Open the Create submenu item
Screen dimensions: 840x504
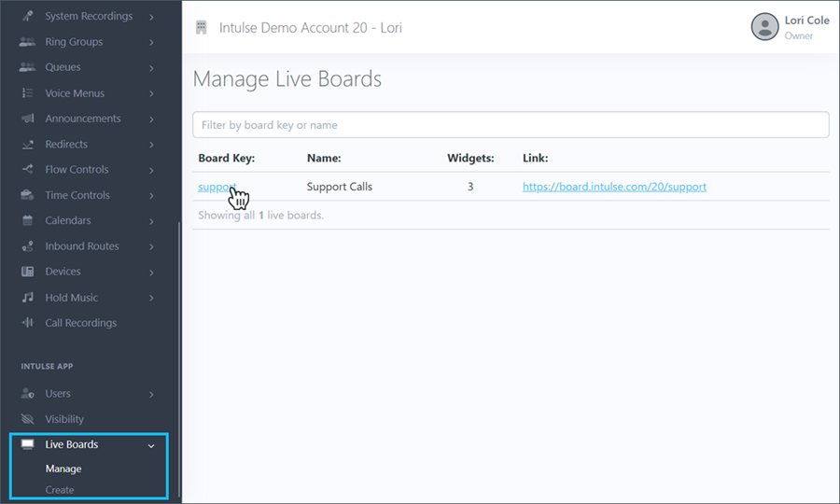click(60, 490)
